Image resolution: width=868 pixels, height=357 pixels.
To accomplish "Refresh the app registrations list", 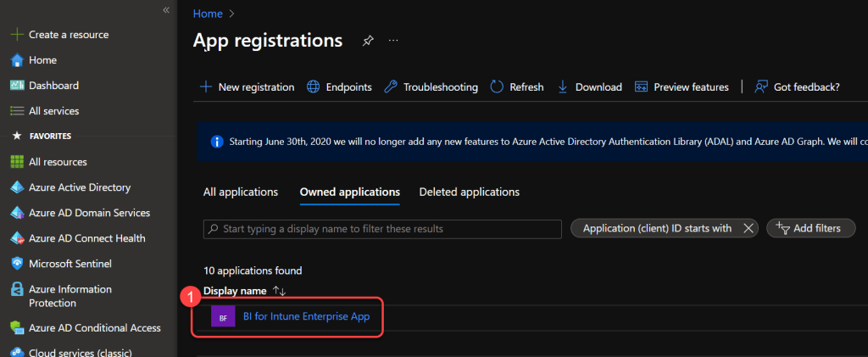I will 517,87.
